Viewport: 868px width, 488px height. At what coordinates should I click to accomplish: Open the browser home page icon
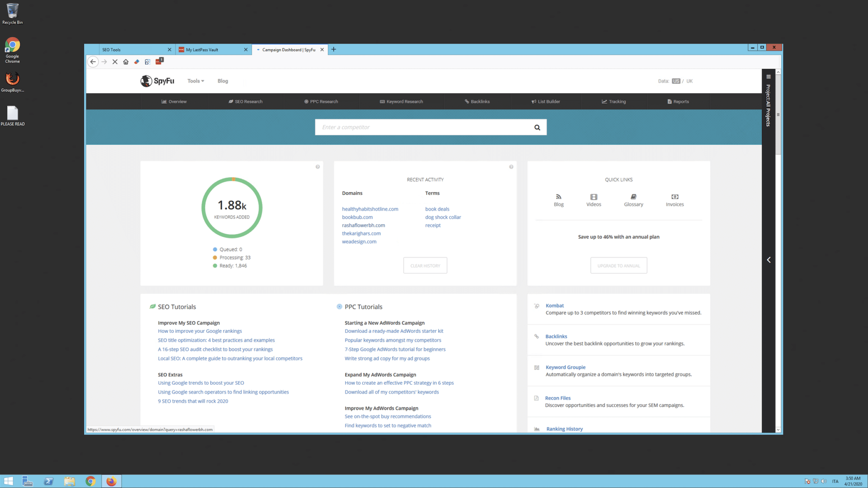tap(126, 62)
